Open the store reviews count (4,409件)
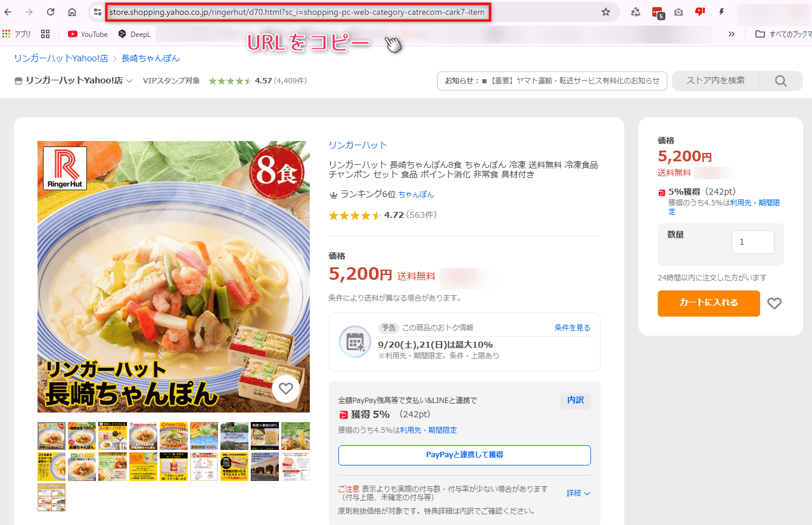The height and width of the screenshot is (525, 812). click(x=291, y=81)
